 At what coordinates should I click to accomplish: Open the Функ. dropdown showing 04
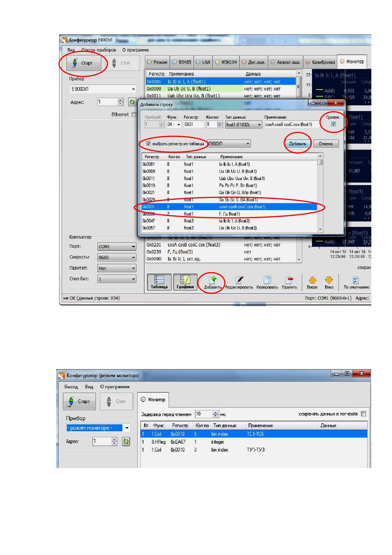(174, 124)
